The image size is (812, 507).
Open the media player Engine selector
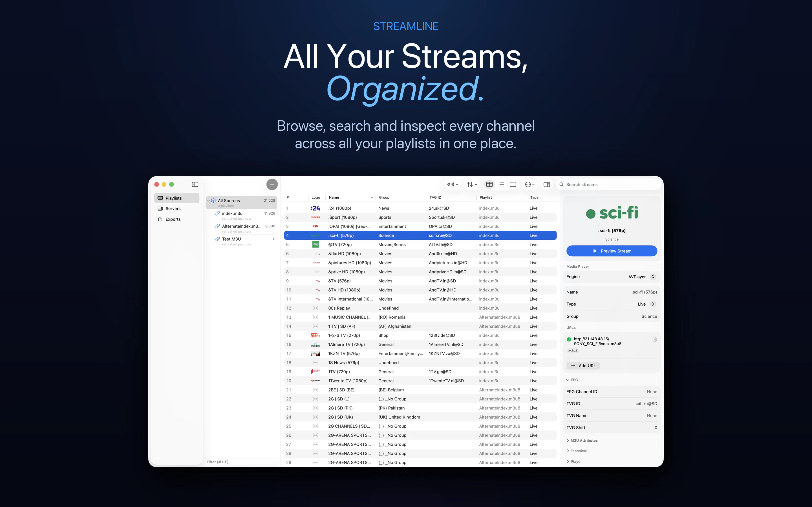652,277
